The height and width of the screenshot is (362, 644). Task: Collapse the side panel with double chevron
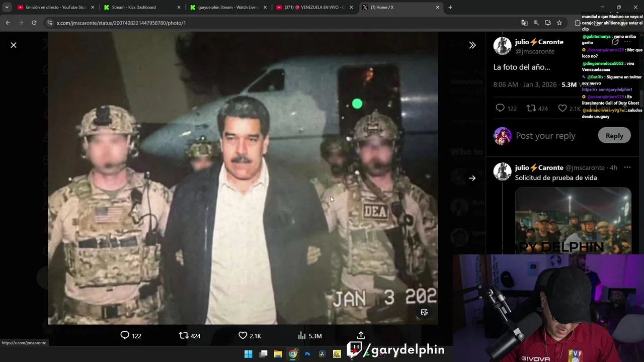472,45
